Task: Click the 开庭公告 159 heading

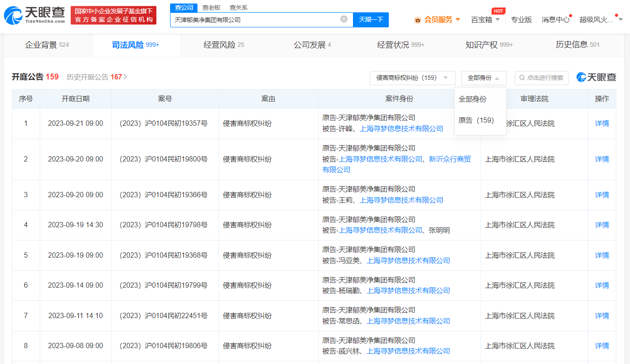Action: click(35, 77)
